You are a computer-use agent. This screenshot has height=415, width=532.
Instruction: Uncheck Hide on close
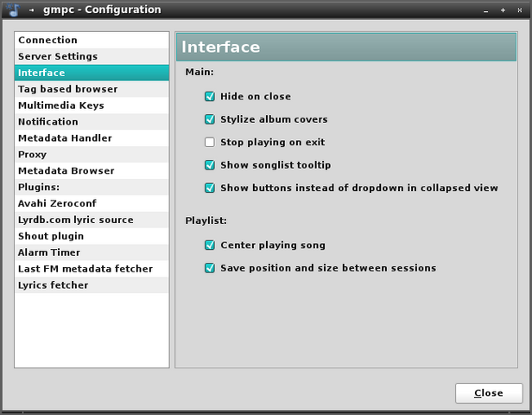coord(210,97)
